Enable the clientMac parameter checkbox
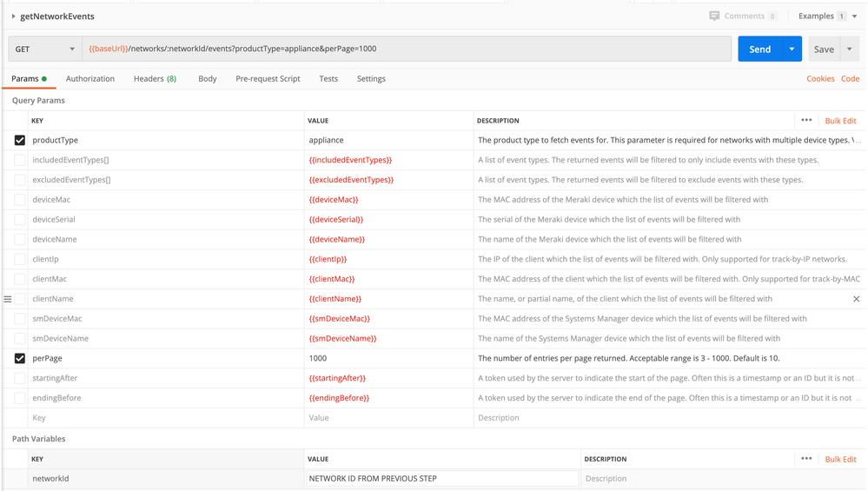Screen dimensions: 868x491 pos(20,279)
